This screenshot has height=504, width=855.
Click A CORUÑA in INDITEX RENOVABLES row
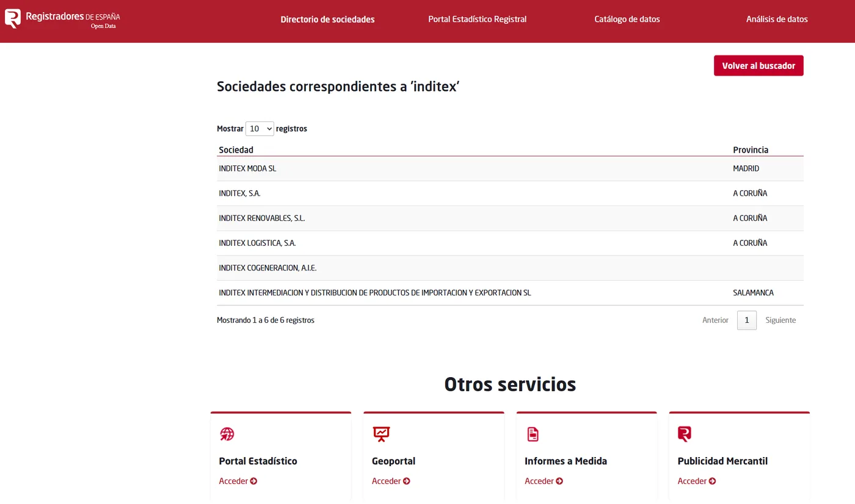tap(750, 218)
